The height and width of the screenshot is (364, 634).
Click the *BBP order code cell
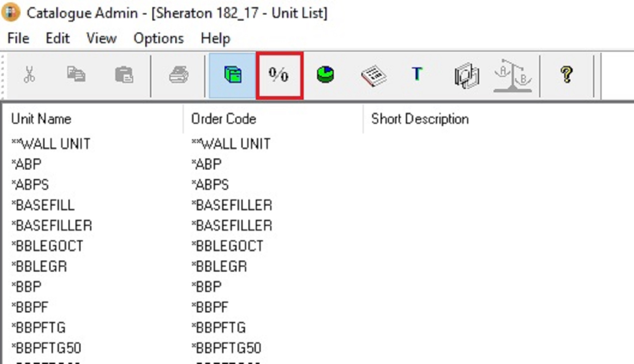(x=206, y=287)
